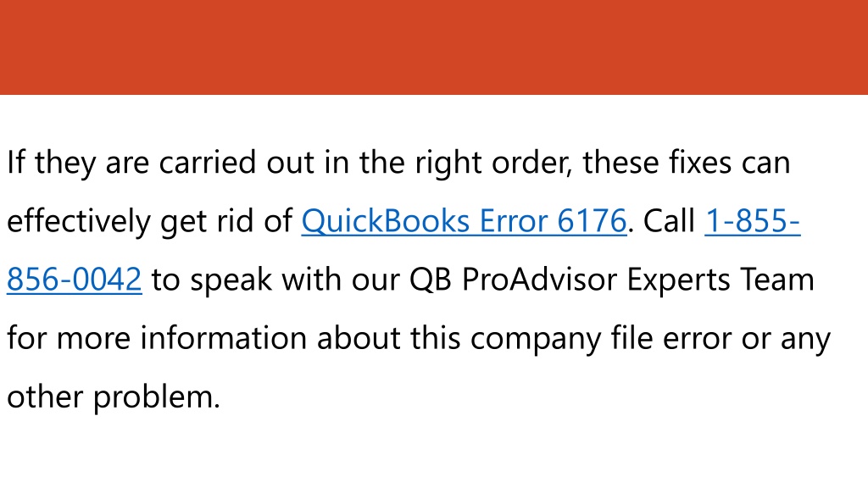868x488 pixels.
Task: Click the 1-855- phone number link
Action: [753, 221]
